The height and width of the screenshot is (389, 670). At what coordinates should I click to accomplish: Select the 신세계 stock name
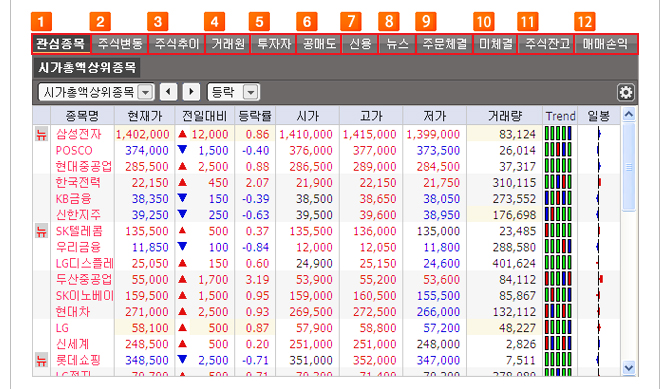(x=73, y=344)
